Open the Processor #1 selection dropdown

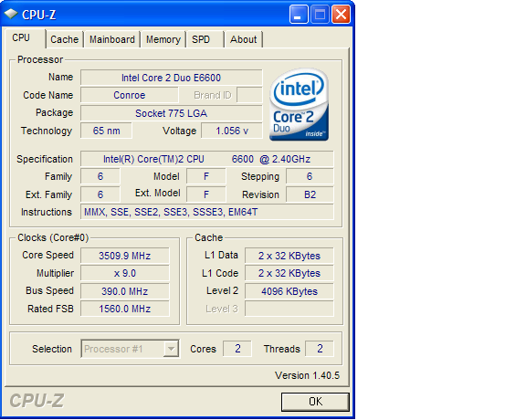[x=130, y=349]
